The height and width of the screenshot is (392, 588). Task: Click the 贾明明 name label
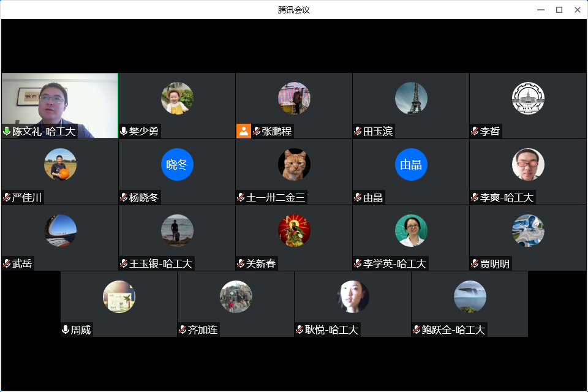pos(495,263)
